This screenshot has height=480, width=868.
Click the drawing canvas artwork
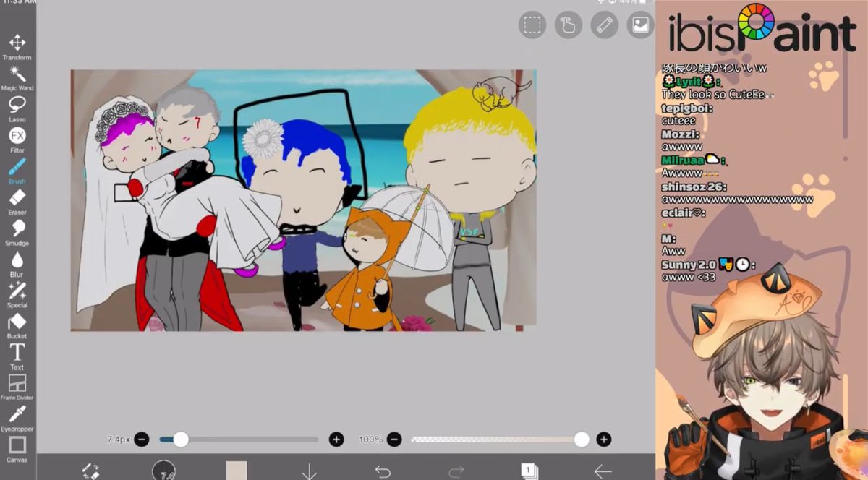pyautogui.click(x=304, y=200)
